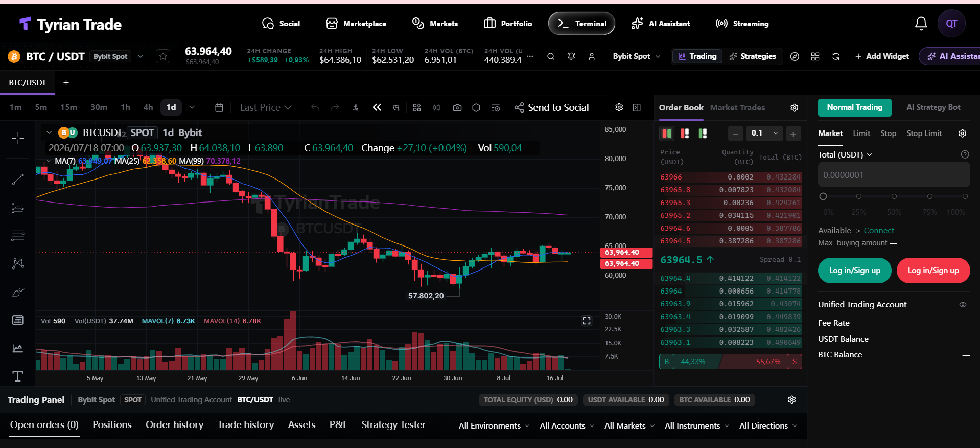980x448 pixels.
Task: Select the text annotation tool
Action: (x=18, y=376)
